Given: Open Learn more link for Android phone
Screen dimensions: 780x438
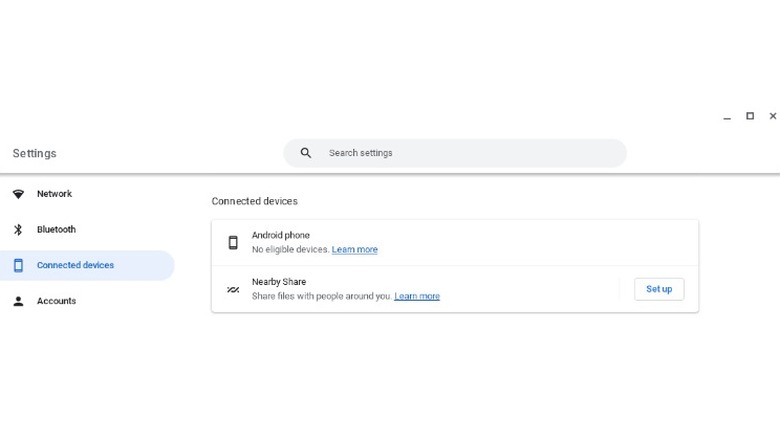Looking at the screenshot, I should (x=355, y=250).
